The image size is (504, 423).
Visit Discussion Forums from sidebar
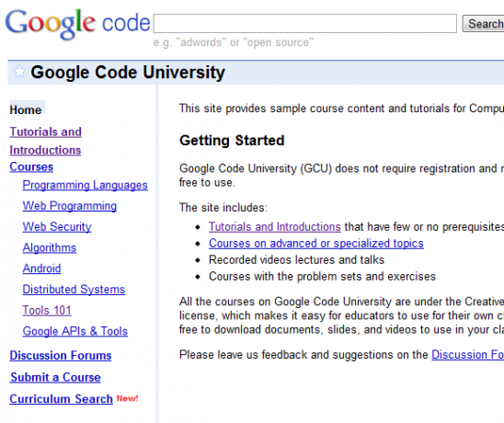61,355
